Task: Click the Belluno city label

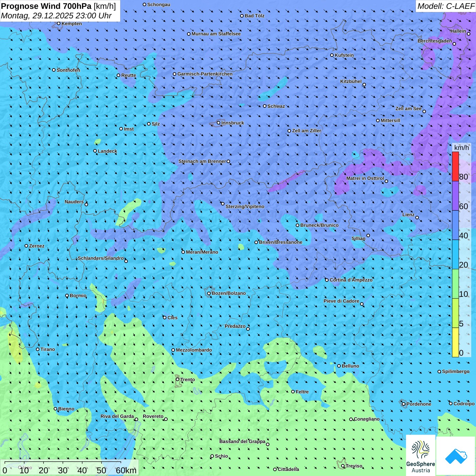Action: tap(350, 366)
